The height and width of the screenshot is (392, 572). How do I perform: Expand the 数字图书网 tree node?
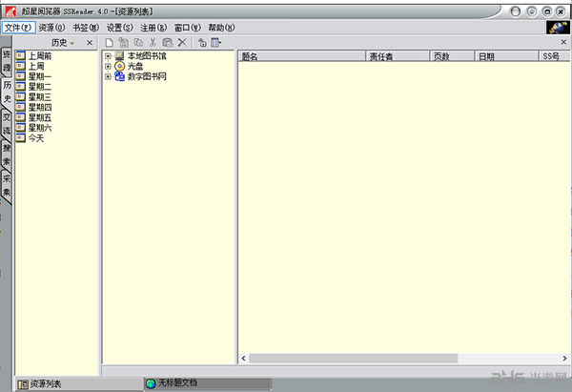click(108, 76)
